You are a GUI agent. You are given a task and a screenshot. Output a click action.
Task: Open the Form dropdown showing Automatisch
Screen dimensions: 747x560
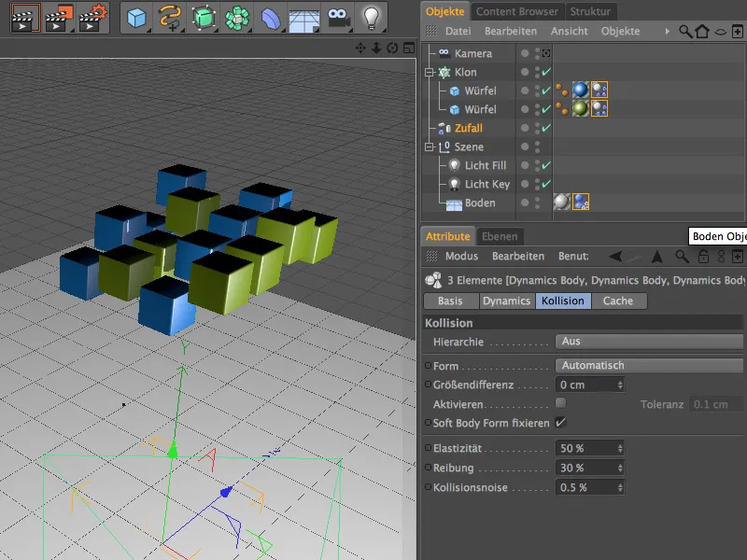pos(650,365)
